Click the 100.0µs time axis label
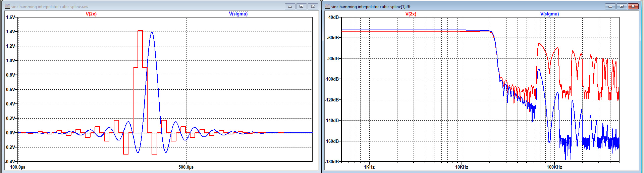644x173 pixels. click(18, 167)
